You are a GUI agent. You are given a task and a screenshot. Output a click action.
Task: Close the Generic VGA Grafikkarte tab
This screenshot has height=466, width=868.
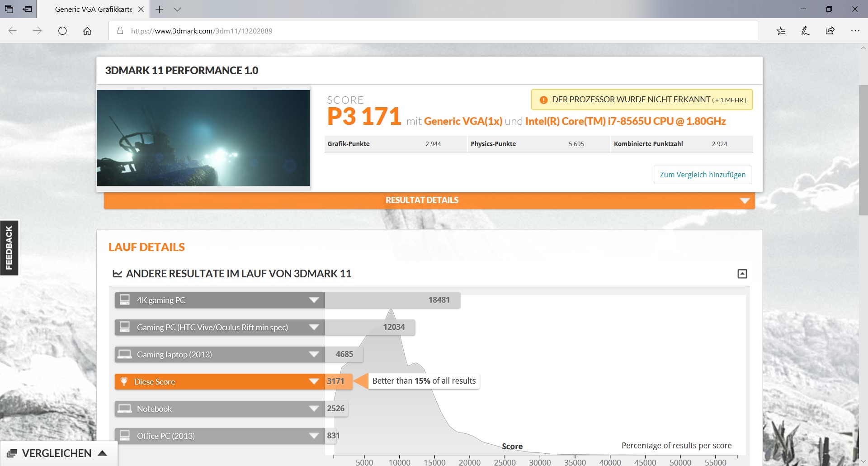point(141,9)
